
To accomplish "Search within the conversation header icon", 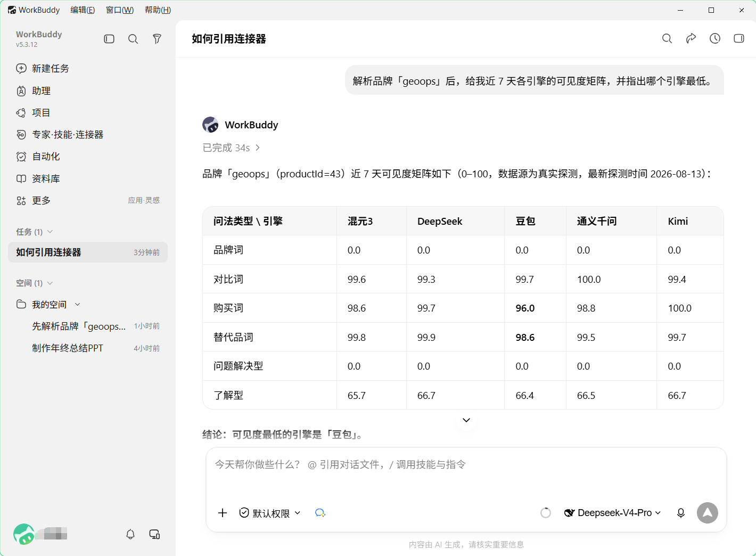I will coord(667,38).
